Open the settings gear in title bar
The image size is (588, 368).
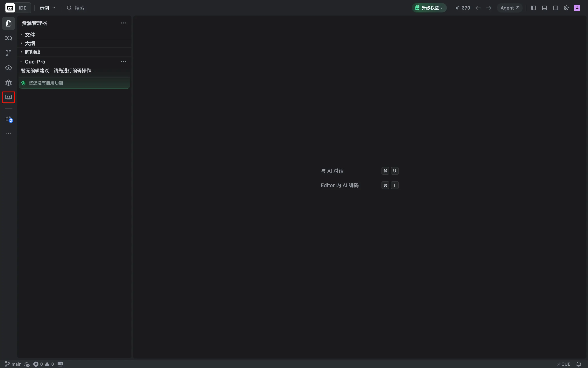[x=566, y=8]
